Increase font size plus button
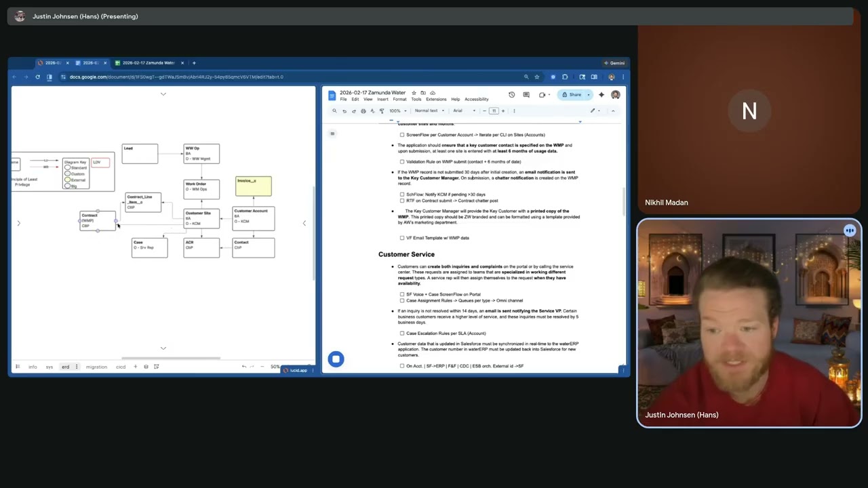Screen dimensions: 868x488 coord(502,110)
